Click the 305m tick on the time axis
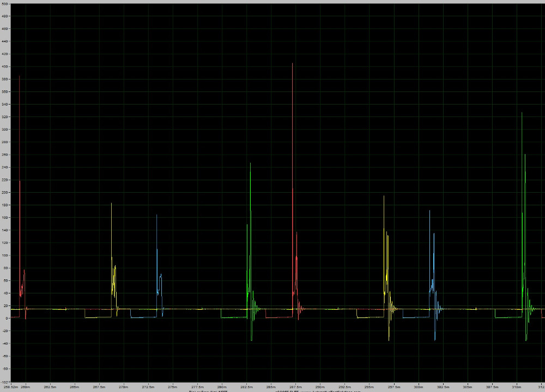 [468, 387]
